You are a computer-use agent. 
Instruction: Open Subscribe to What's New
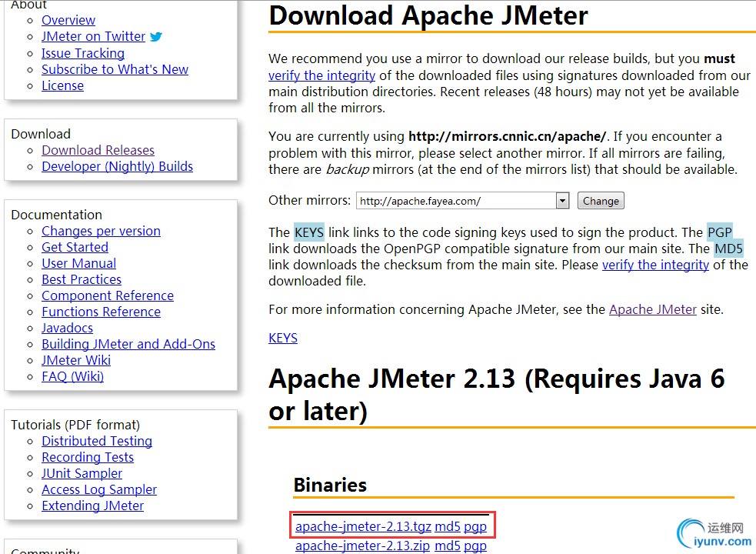115,69
